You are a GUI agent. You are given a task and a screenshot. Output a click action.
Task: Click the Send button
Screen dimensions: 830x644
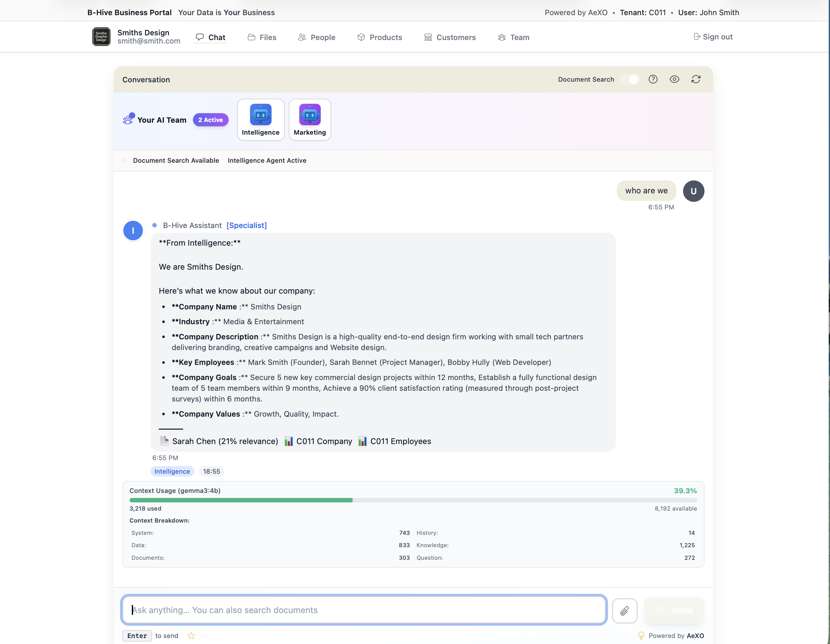(674, 610)
